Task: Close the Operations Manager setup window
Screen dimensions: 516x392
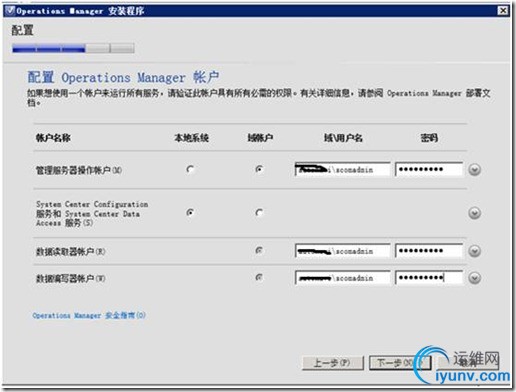Action: coord(503,11)
